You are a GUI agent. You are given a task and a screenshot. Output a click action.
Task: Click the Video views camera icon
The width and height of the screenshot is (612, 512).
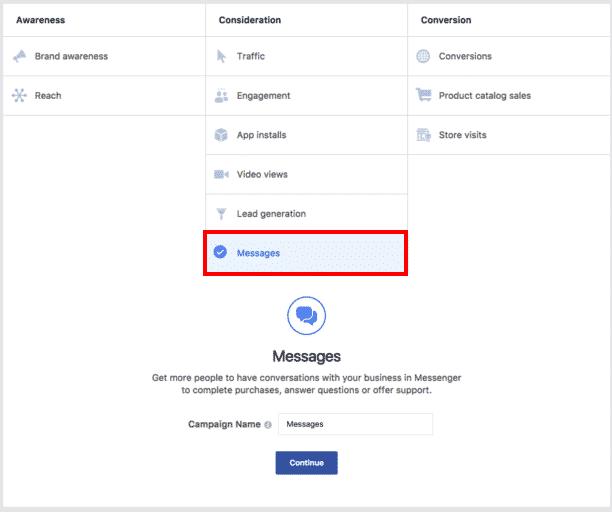(221, 174)
